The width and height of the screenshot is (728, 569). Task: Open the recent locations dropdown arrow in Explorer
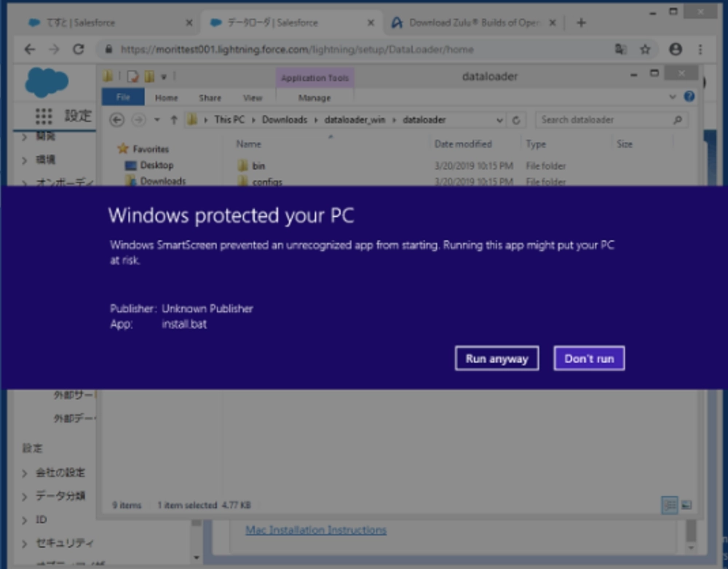click(157, 120)
